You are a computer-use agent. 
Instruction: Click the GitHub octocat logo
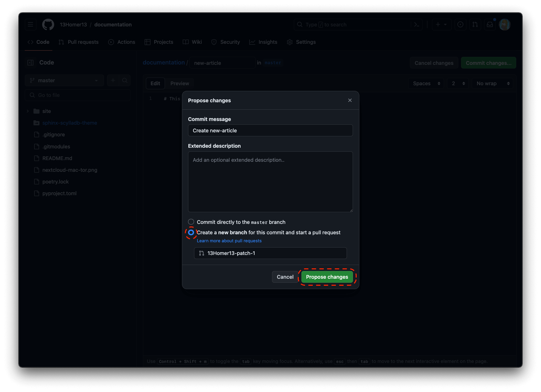pyautogui.click(x=48, y=24)
